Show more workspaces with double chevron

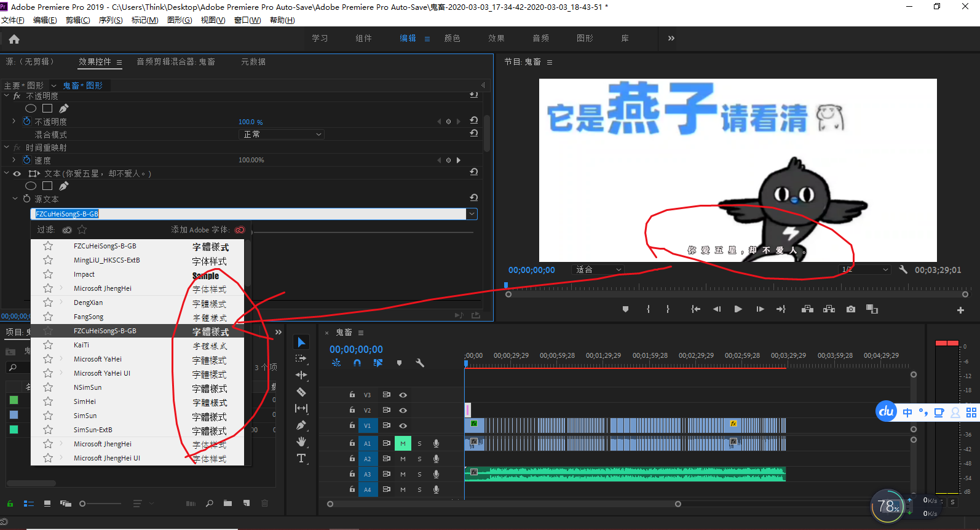point(671,38)
